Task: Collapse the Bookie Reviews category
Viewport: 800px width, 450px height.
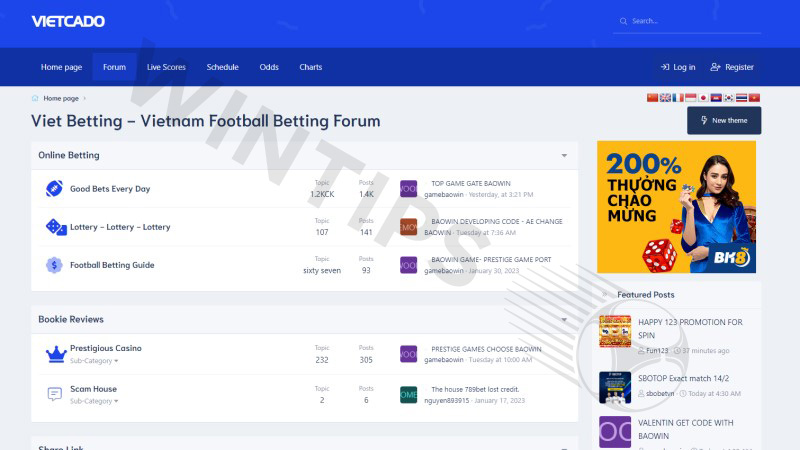Action: tap(564, 320)
